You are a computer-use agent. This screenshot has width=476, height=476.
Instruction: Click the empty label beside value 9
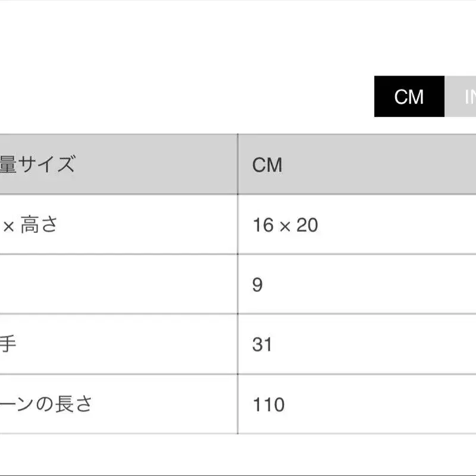coord(119,284)
